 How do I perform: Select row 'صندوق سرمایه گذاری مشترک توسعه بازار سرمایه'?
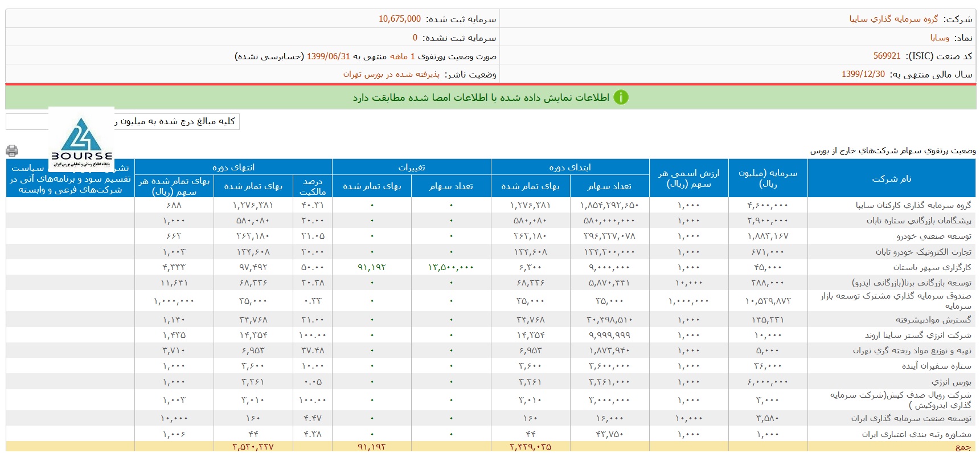click(491, 301)
